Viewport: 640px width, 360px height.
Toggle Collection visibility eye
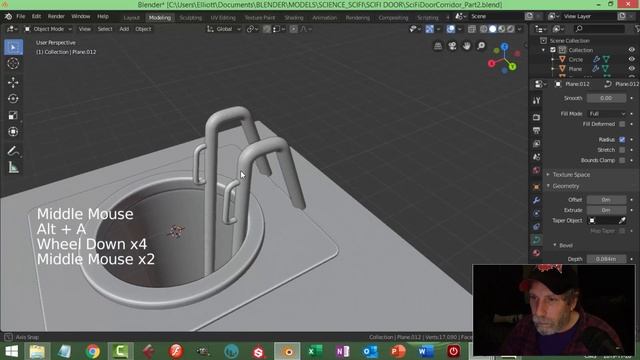(631, 50)
